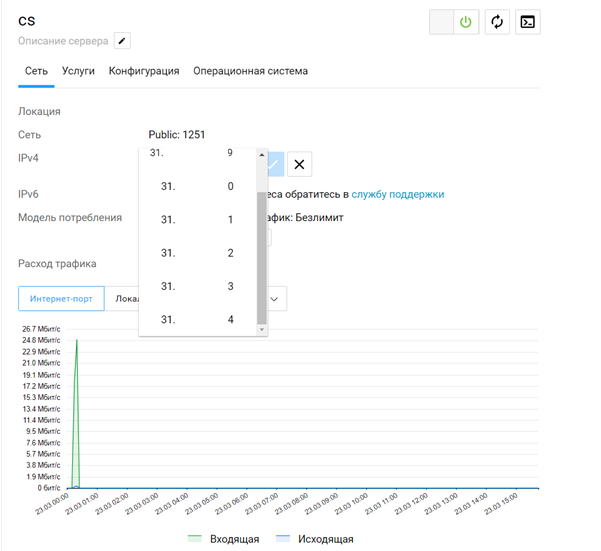Open the Конфигурация tab
The width and height of the screenshot is (601, 551).
pos(144,71)
